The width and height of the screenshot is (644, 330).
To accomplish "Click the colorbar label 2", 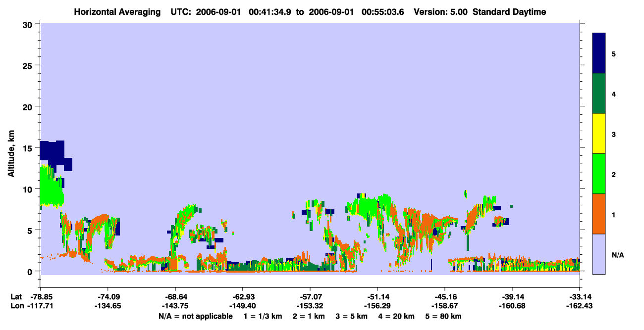I will point(613,174).
